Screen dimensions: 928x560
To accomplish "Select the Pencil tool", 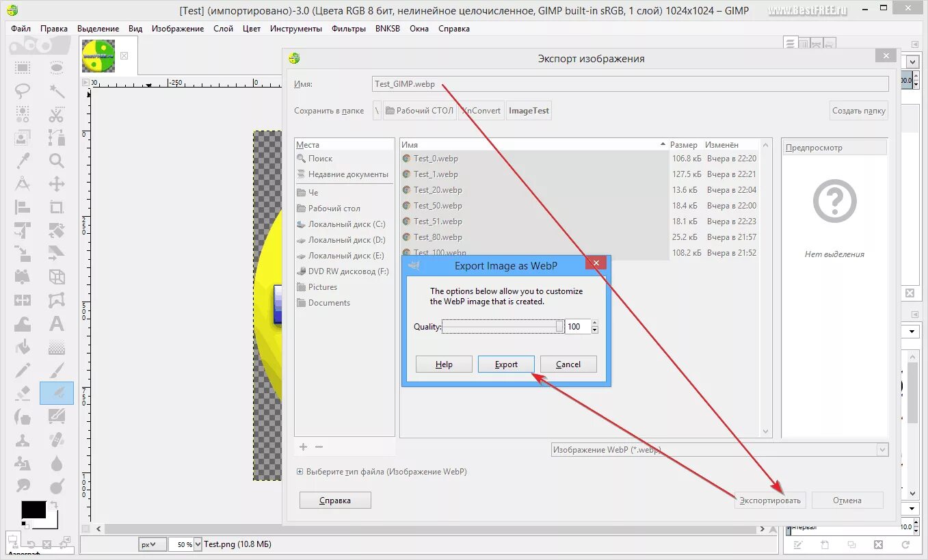I will pyautogui.click(x=23, y=370).
